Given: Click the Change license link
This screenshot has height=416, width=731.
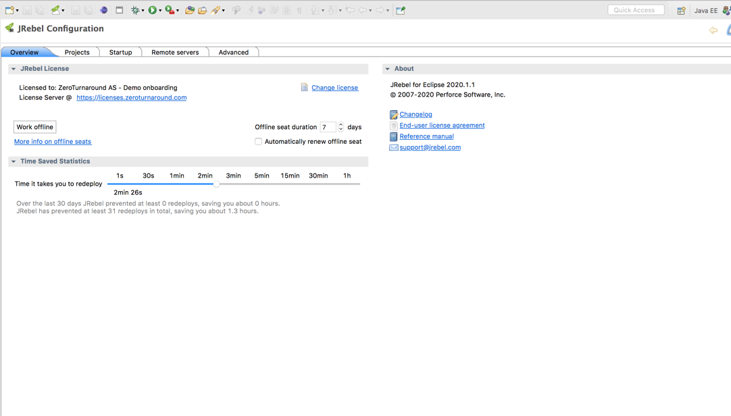Looking at the screenshot, I should tap(335, 88).
